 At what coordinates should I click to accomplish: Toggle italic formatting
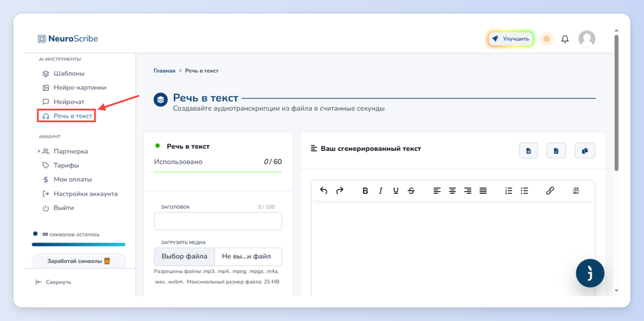(380, 191)
